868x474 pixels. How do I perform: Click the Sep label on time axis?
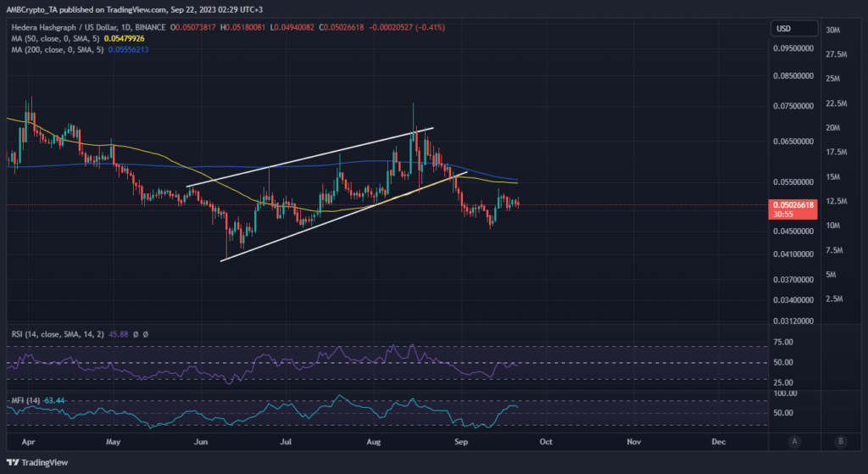[462, 442]
